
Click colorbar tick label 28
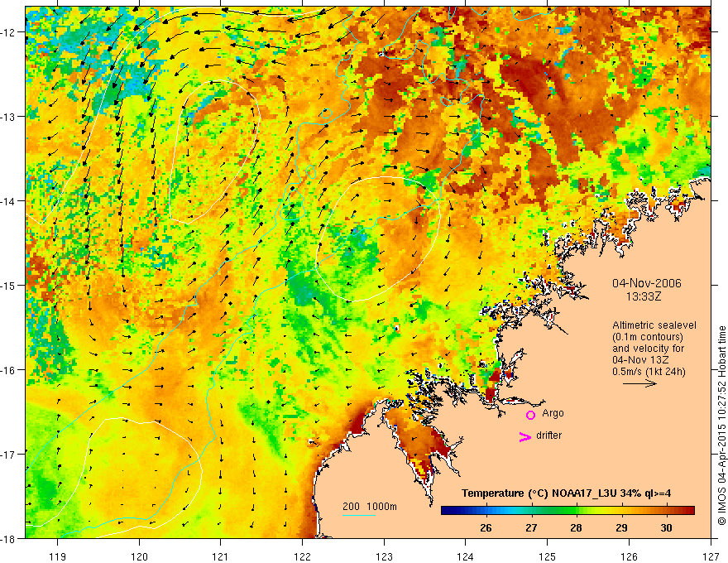[576, 527]
